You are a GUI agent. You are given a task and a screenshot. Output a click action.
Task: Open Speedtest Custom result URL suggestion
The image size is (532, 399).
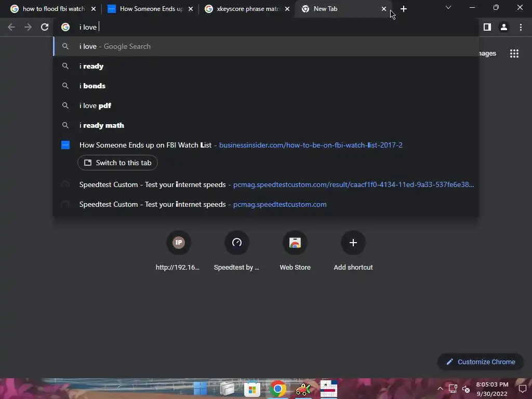pos(266,184)
